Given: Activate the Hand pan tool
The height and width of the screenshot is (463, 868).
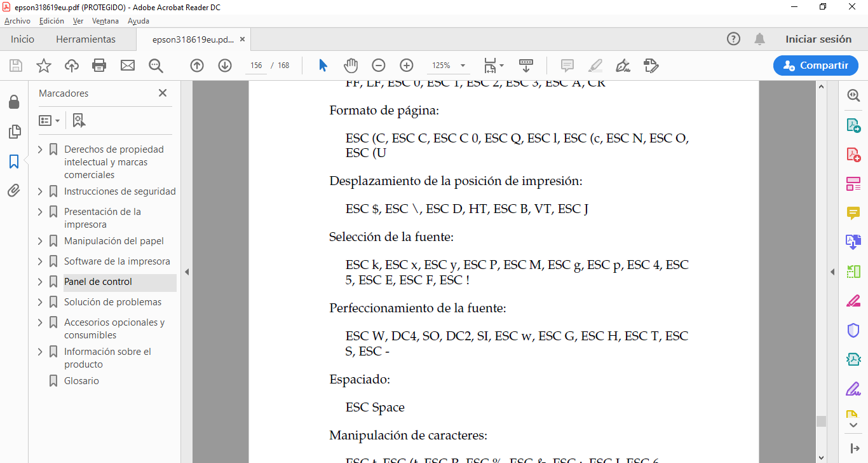Looking at the screenshot, I should 351,66.
